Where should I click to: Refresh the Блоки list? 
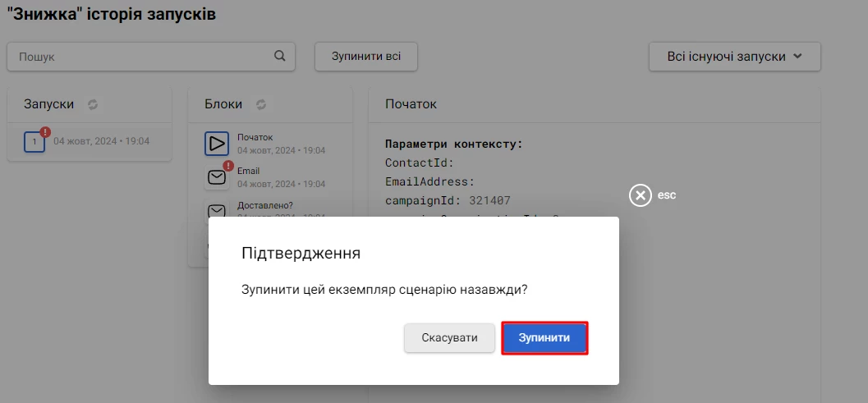[x=261, y=104]
